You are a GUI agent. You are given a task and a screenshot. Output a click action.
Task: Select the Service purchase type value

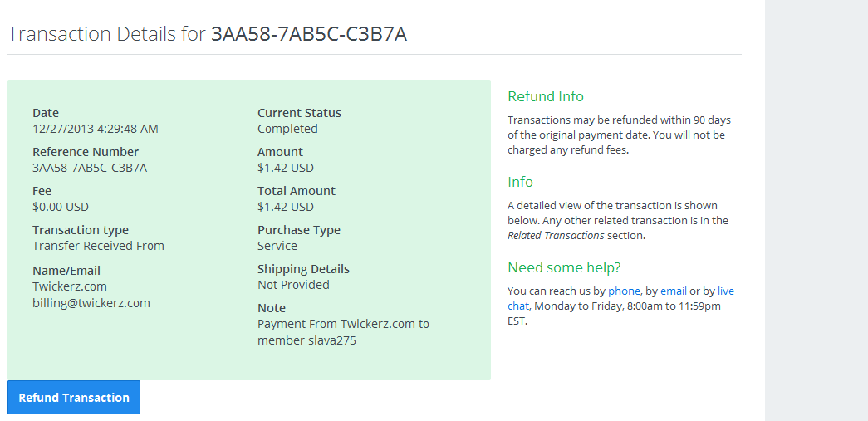click(277, 246)
